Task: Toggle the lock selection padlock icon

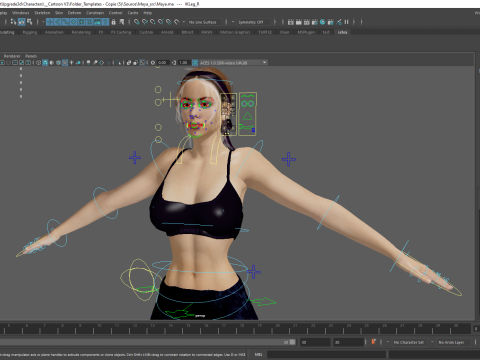Action: 113,22
